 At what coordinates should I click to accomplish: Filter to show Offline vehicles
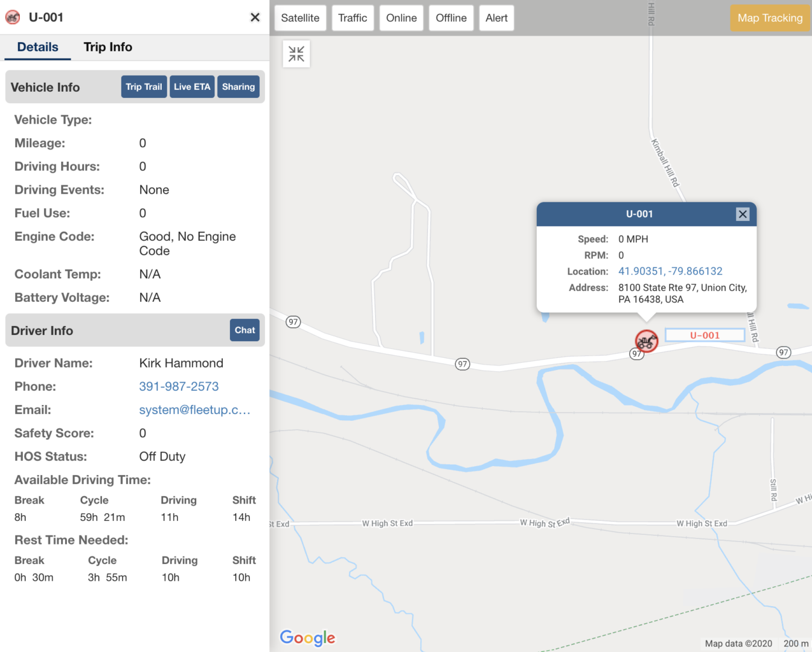pos(450,18)
